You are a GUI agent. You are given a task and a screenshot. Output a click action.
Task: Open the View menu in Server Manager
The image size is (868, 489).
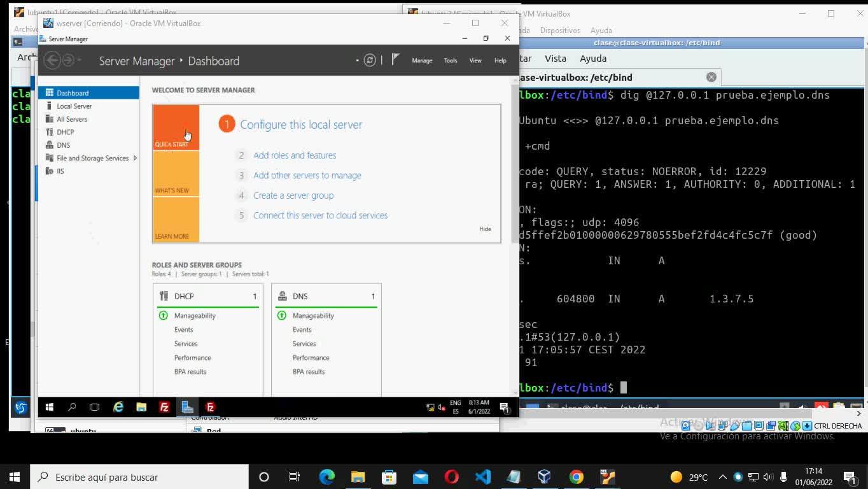(x=475, y=60)
